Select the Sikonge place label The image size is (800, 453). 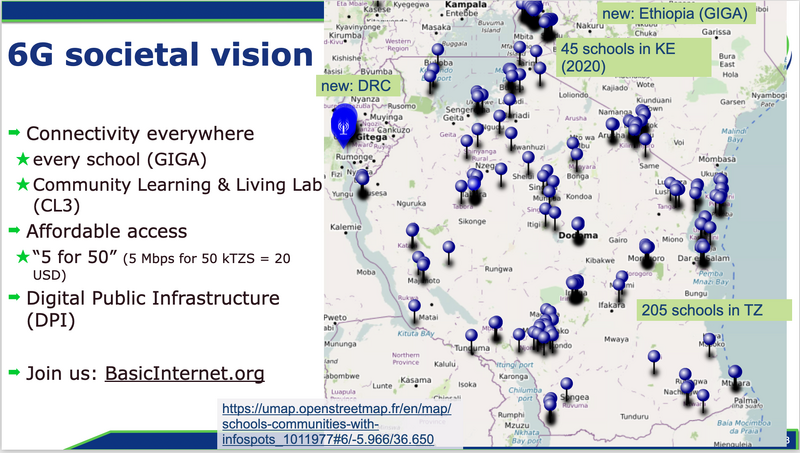click(472, 221)
